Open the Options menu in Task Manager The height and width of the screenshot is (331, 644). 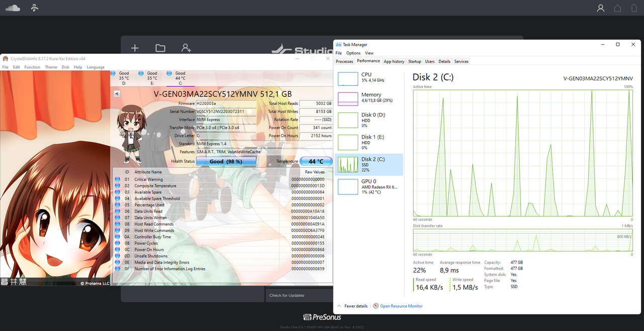click(x=353, y=53)
